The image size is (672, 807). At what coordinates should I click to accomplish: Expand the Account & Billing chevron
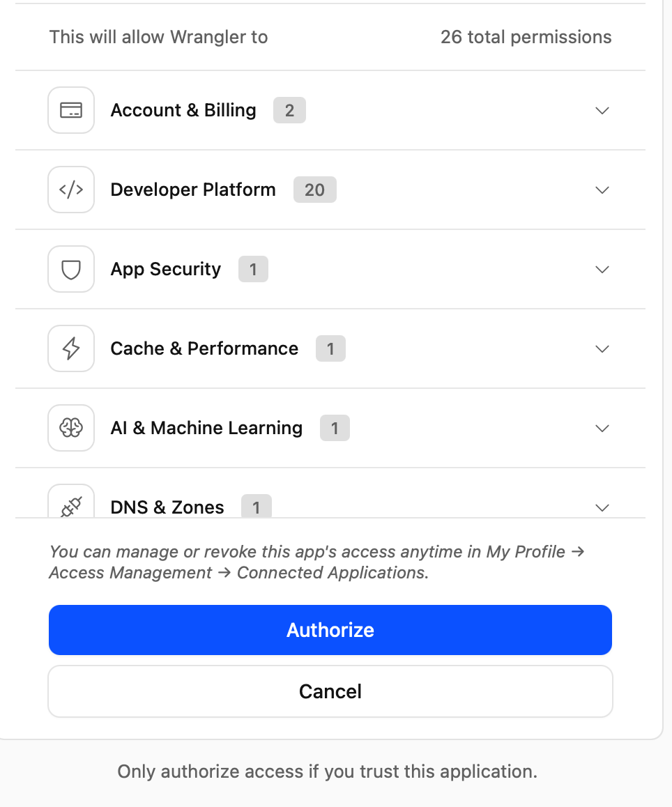click(x=602, y=111)
